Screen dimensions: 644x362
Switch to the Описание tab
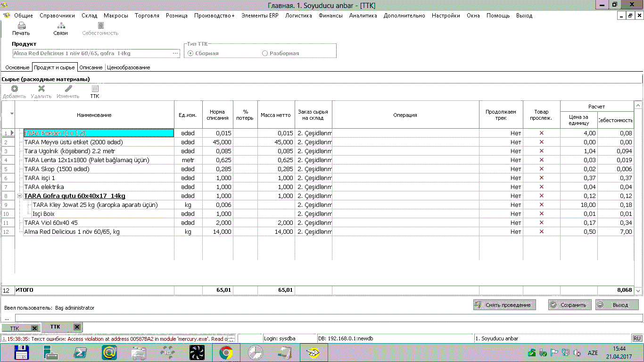91,67
